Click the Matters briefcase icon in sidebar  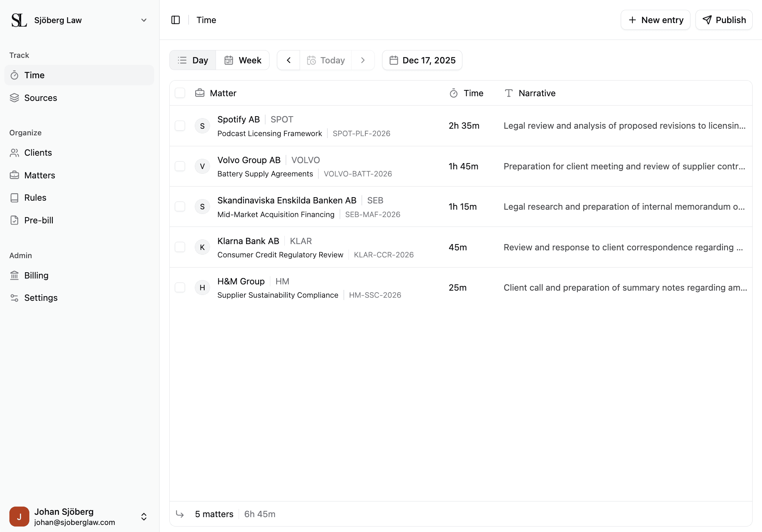coord(14,175)
